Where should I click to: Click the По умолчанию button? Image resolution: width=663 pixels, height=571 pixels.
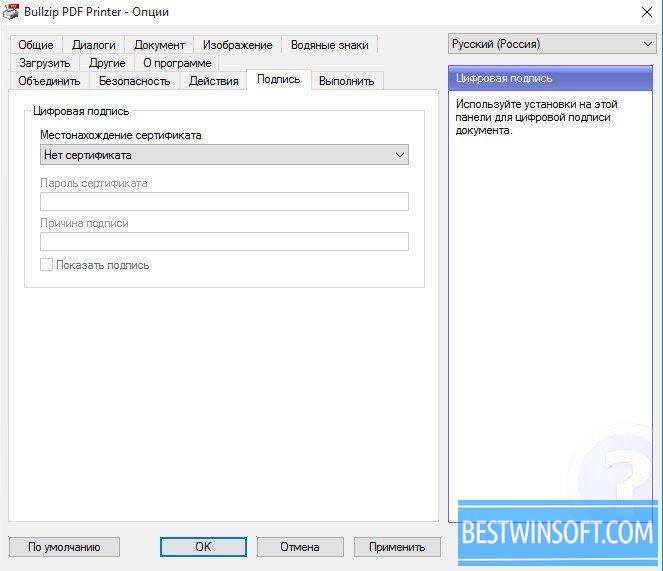pos(64,547)
